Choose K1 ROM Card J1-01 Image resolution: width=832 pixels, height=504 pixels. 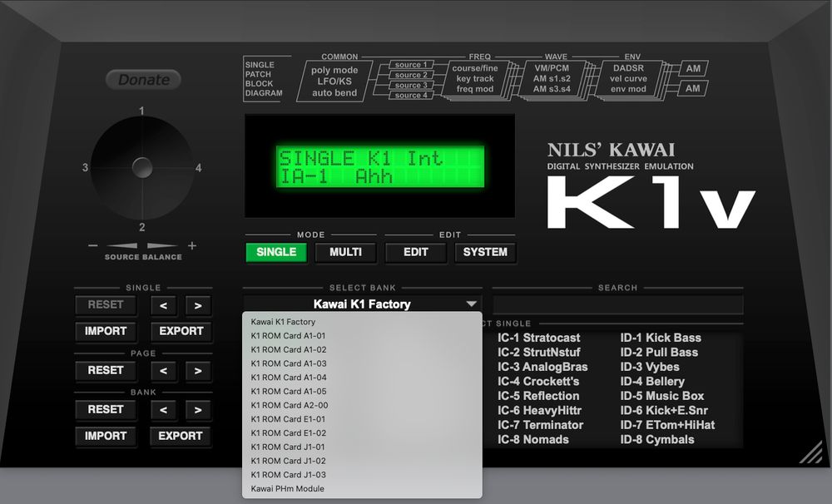click(362, 447)
